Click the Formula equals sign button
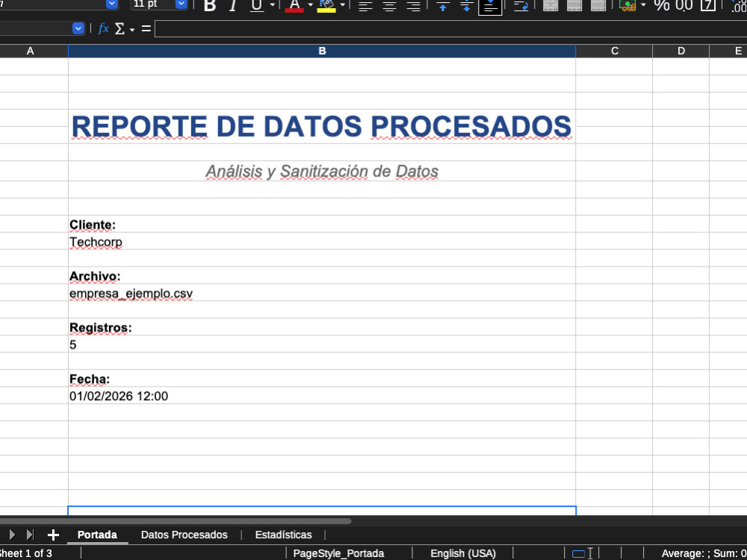The height and width of the screenshot is (560, 747). coord(146,28)
